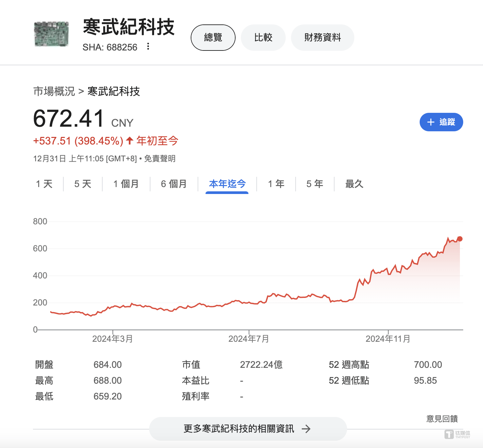Click the 52 週高點 value 700.00
This screenshot has height=448, width=483.
(428, 365)
